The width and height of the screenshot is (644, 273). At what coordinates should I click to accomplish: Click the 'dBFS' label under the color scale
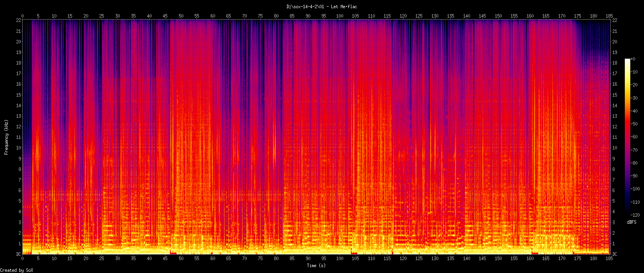coord(631,222)
